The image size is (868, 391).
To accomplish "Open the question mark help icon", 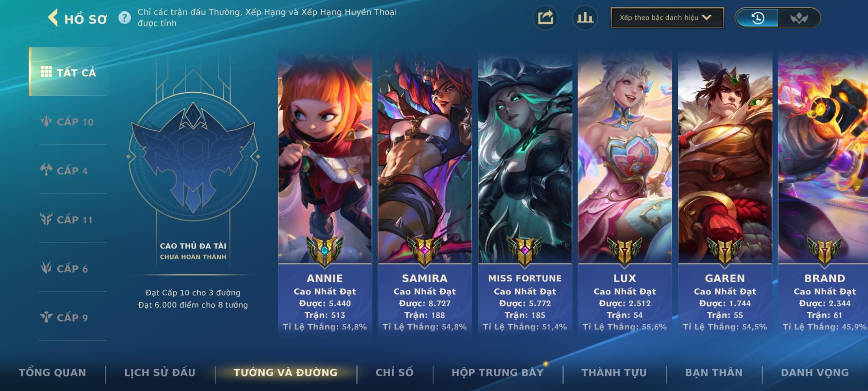I will [x=125, y=18].
